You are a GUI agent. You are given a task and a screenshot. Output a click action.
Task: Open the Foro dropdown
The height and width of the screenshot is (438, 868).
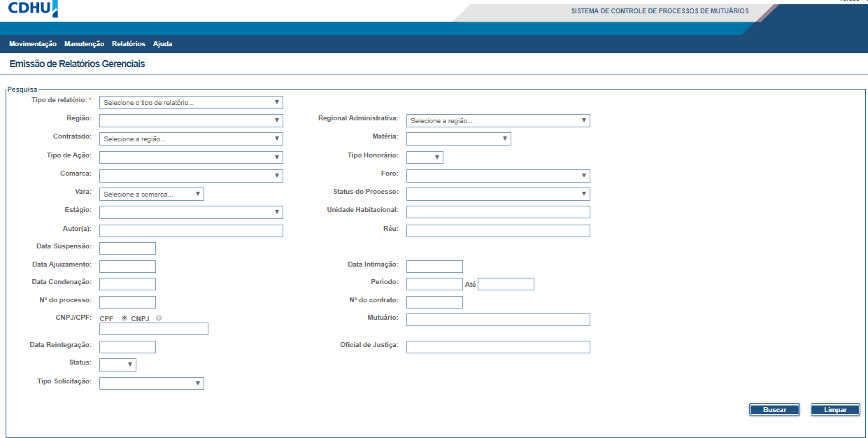coord(498,175)
